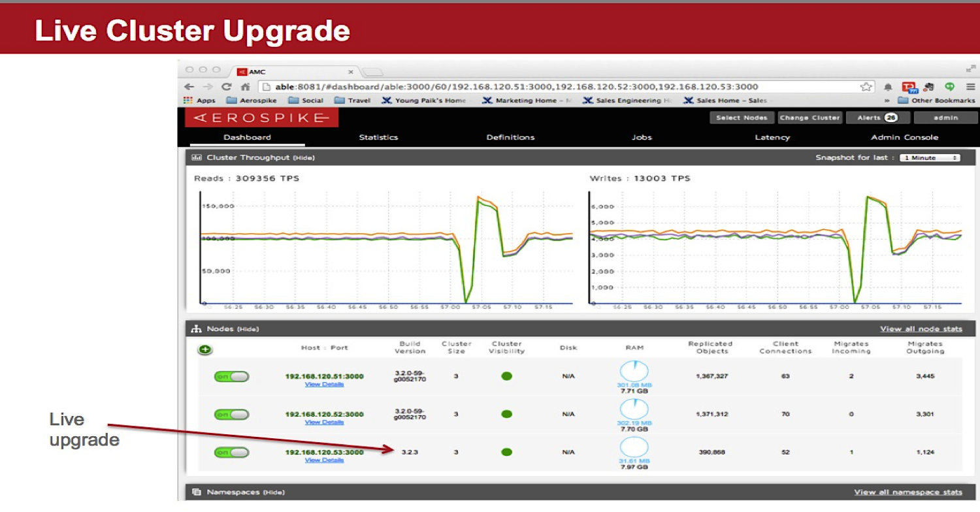Click RAM pie chart for node 192.168.120.51
980x512 pixels.
[634, 372]
